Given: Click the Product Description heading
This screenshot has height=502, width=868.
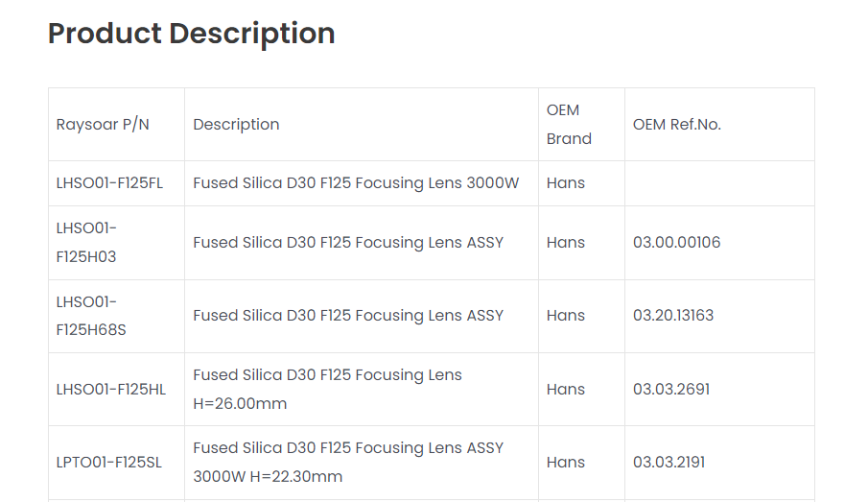Looking at the screenshot, I should click(191, 34).
